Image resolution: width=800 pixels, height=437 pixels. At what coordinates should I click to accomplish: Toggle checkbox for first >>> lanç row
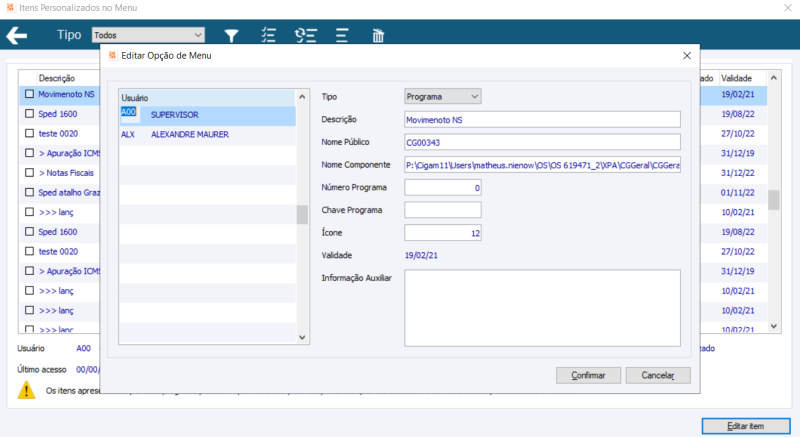click(x=30, y=212)
